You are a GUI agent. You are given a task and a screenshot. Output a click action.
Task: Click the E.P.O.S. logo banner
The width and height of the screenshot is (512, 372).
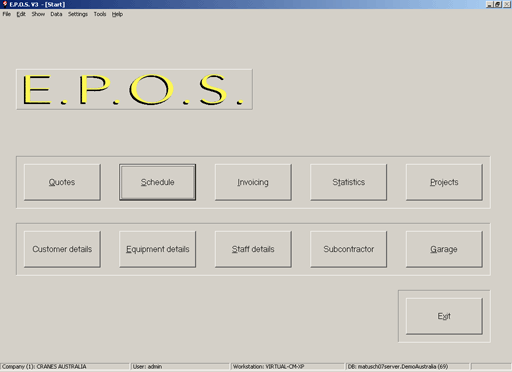click(x=134, y=89)
